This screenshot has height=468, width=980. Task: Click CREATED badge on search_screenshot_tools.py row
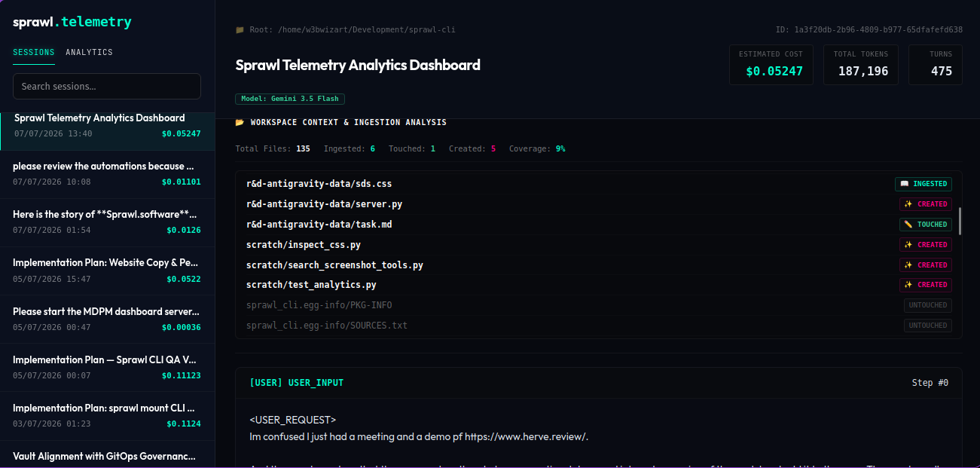coord(926,265)
